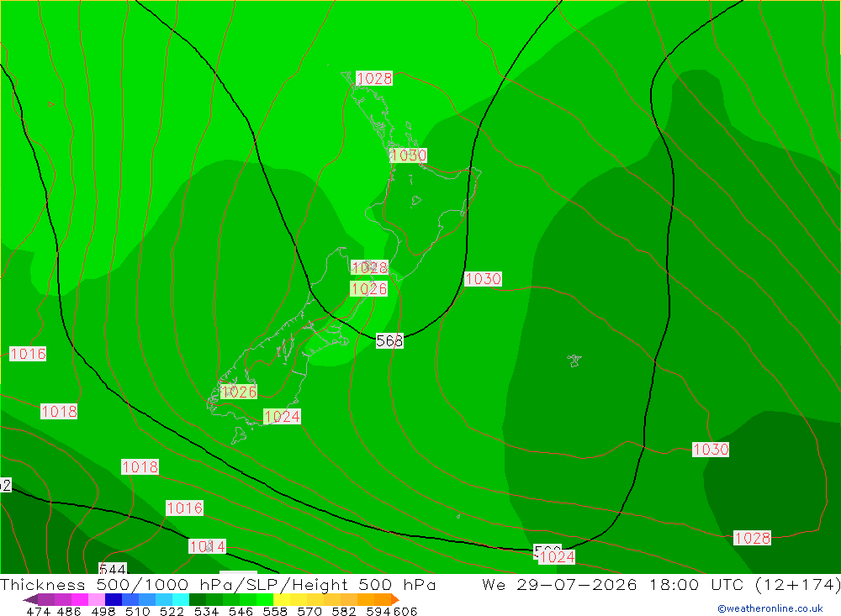841x616 pixels.
Task: Click the '(12+174)' forecast run text
Action: pos(797,584)
